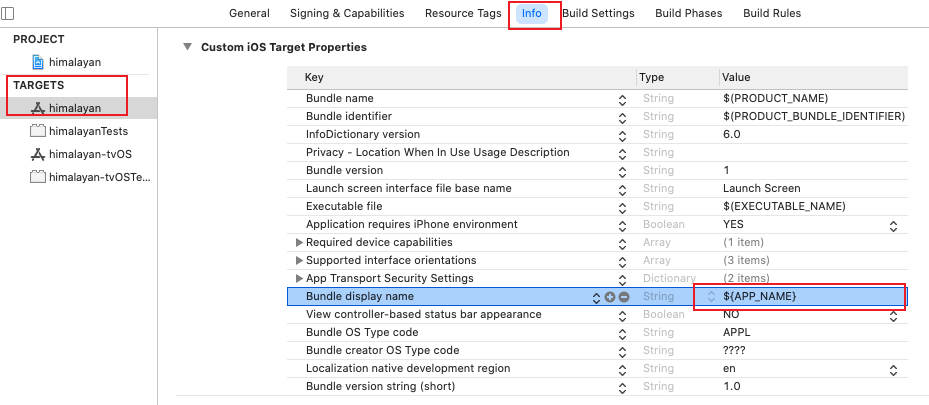Open key stepper for Executable file
The width and height of the screenshot is (929, 405).
coord(622,208)
